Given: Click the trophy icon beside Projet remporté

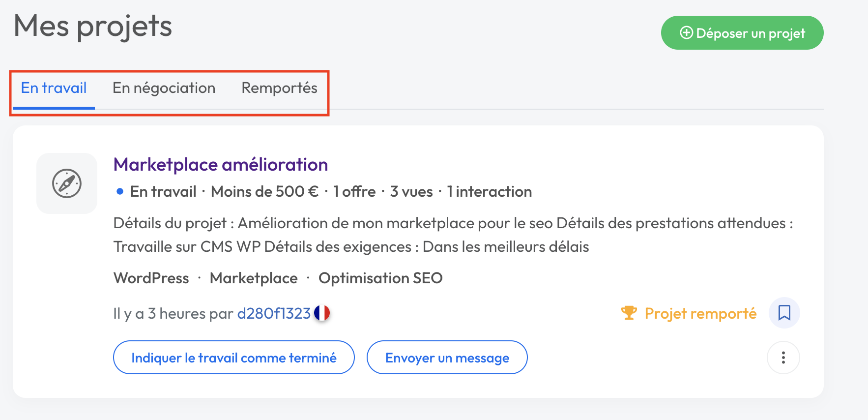Looking at the screenshot, I should click(x=629, y=313).
